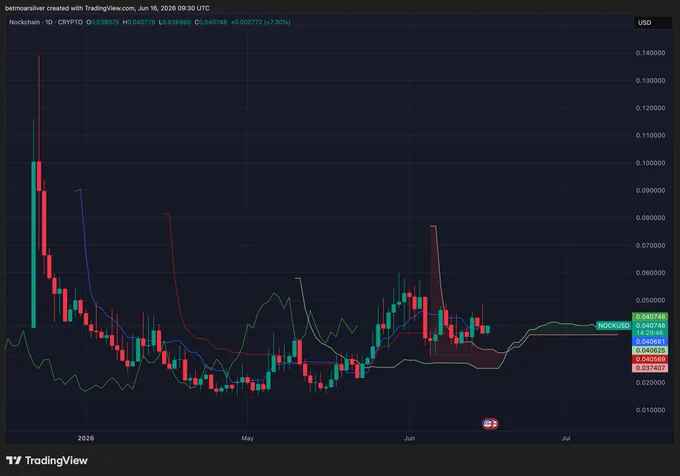Click the NOCKUSD price line label
Image resolution: width=680 pixels, height=476 pixels.
pos(613,325)
